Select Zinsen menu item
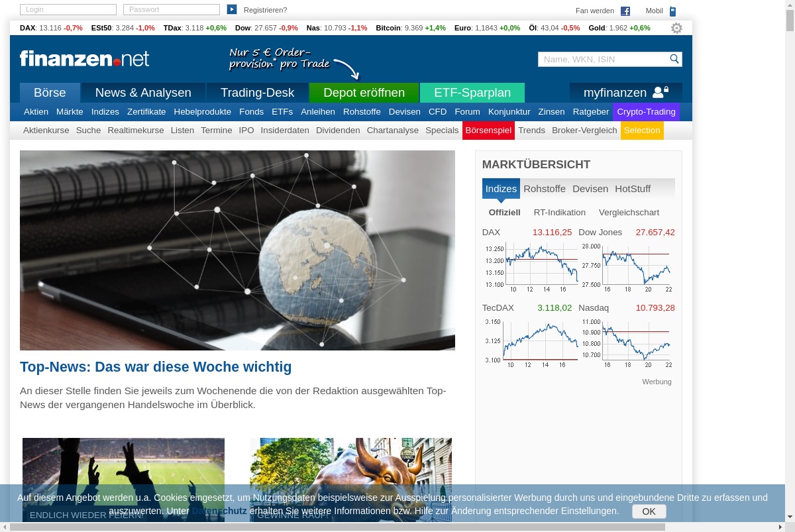795x532 pixels. (551, 112)
